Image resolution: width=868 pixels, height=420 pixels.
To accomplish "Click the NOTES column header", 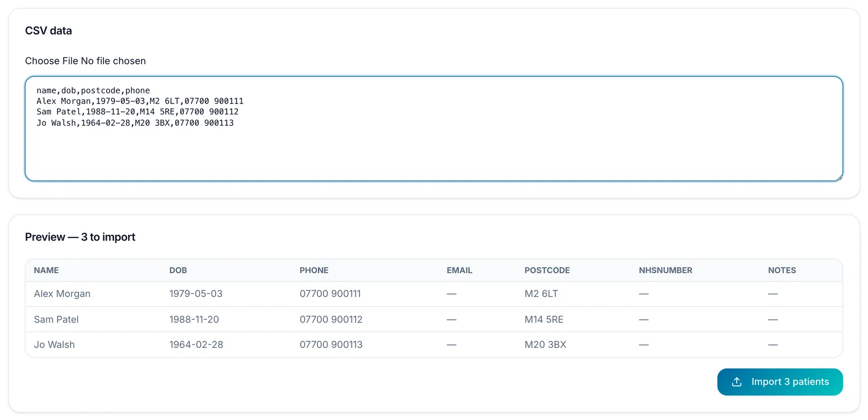I will pyautogui.click(x=782, y=270).
